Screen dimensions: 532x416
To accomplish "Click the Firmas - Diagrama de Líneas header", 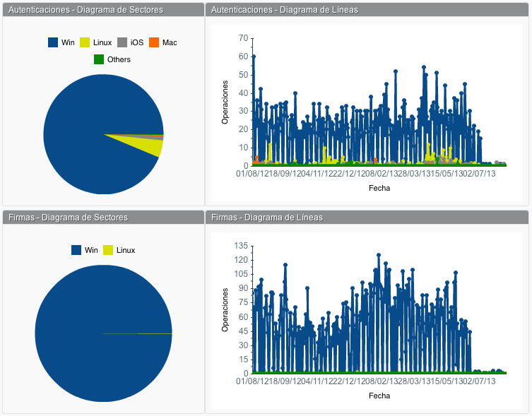I will coord(266,218).
